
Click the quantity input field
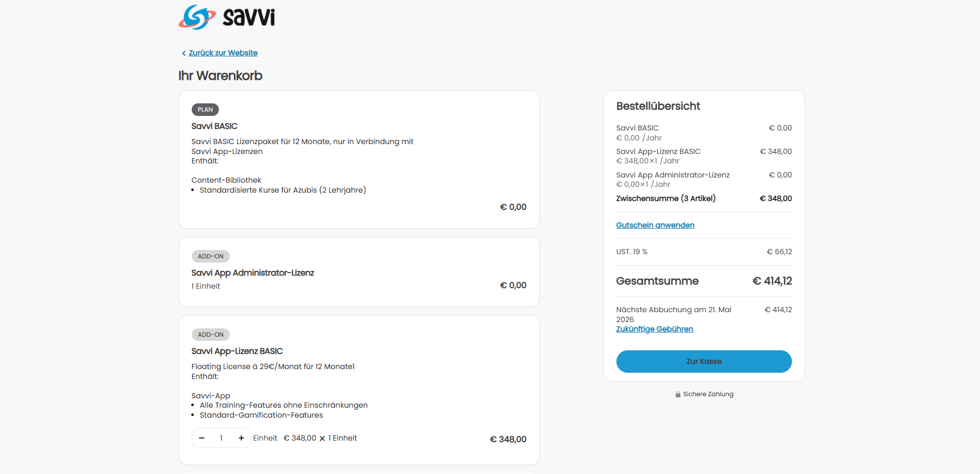click(x=221, y=438)
